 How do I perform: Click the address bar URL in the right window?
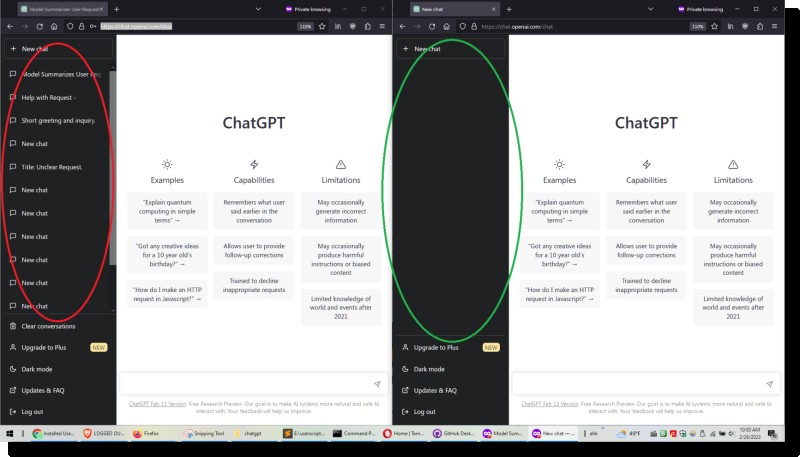coord(517,27)
